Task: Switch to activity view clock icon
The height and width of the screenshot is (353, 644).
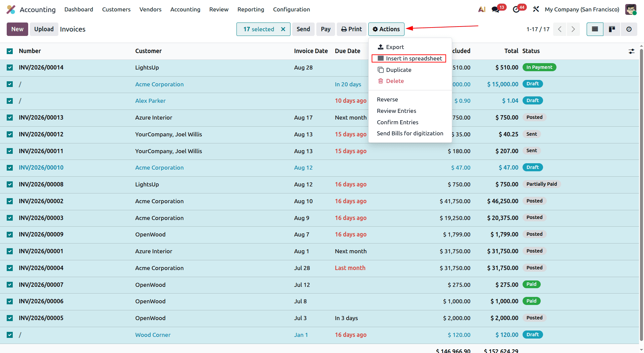Action: pos(629,29)
